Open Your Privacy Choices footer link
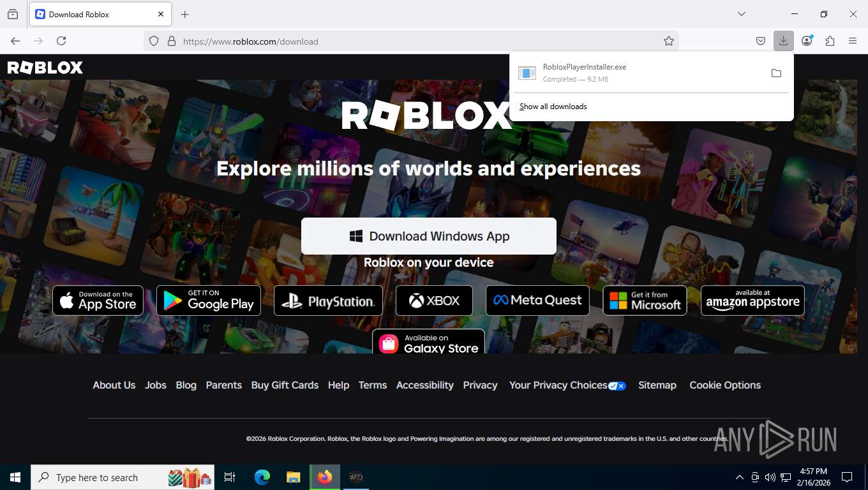The width and height of the screenshot is (868, 490). tap(567, 385)
